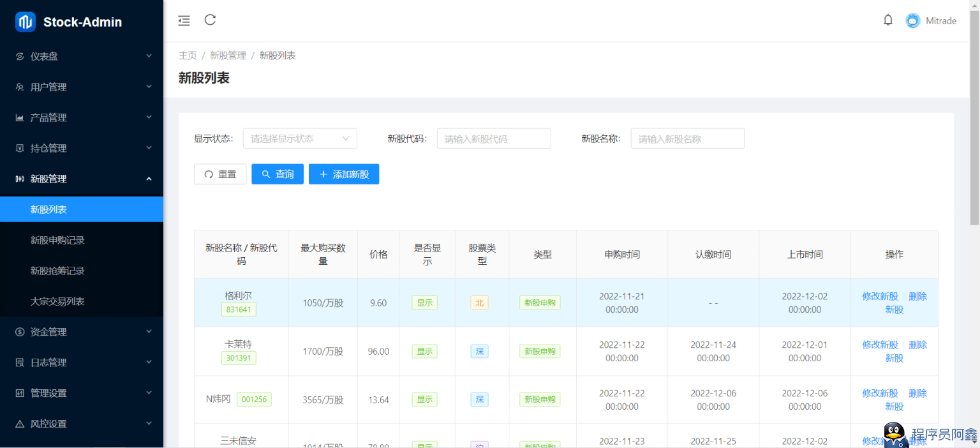This screenshot has height=448, width=980.
Task: Click the Mitrade user avatar
Action: (913, 20)
